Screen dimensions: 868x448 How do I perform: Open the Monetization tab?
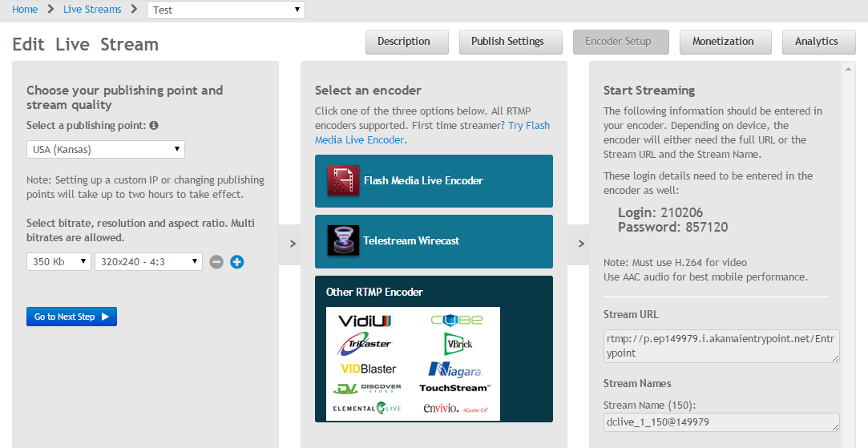click(x=723, y=42)
